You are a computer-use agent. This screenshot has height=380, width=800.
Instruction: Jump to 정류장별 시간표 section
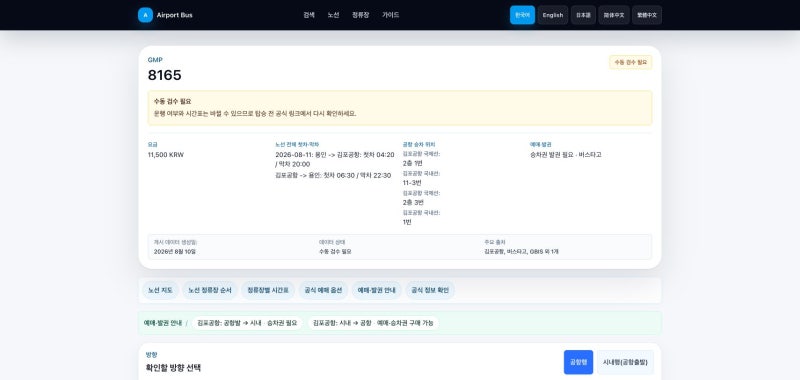point(268,290)
